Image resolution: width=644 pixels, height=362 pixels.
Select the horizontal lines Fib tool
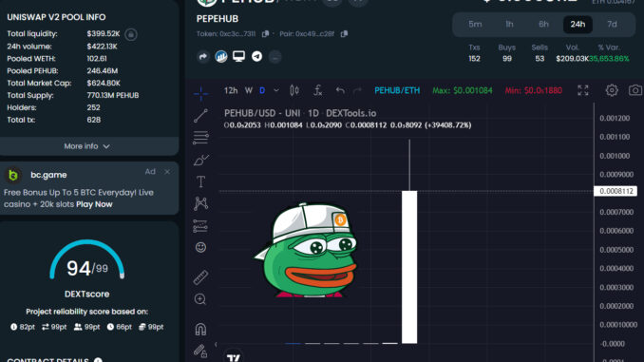pos(200,138)
